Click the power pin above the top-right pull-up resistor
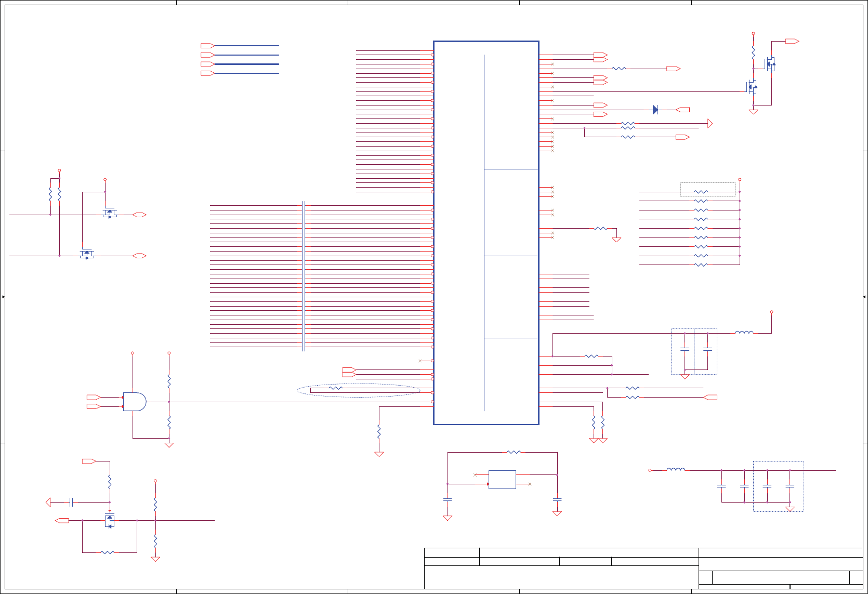This screenshot has width=868, height=594. (x=753, y=33)
